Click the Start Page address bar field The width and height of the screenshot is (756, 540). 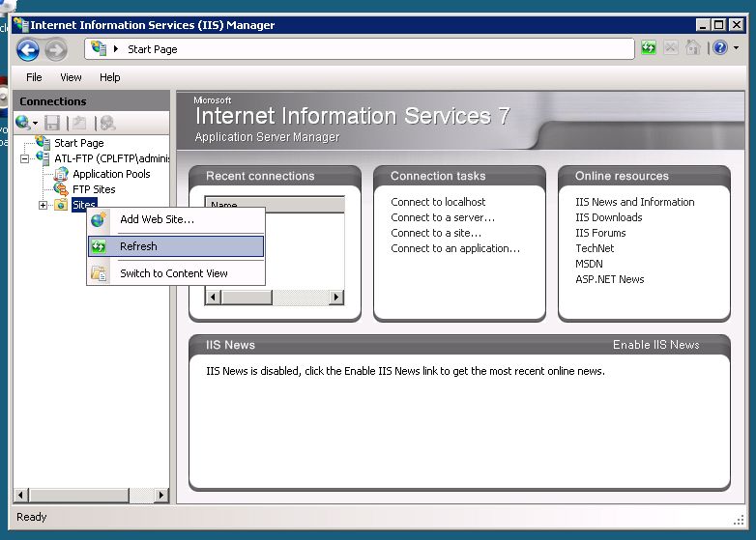(367, 49)
